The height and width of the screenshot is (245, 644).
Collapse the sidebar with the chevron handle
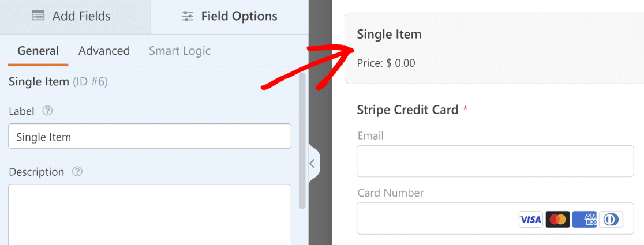click(x=313, y=164)
